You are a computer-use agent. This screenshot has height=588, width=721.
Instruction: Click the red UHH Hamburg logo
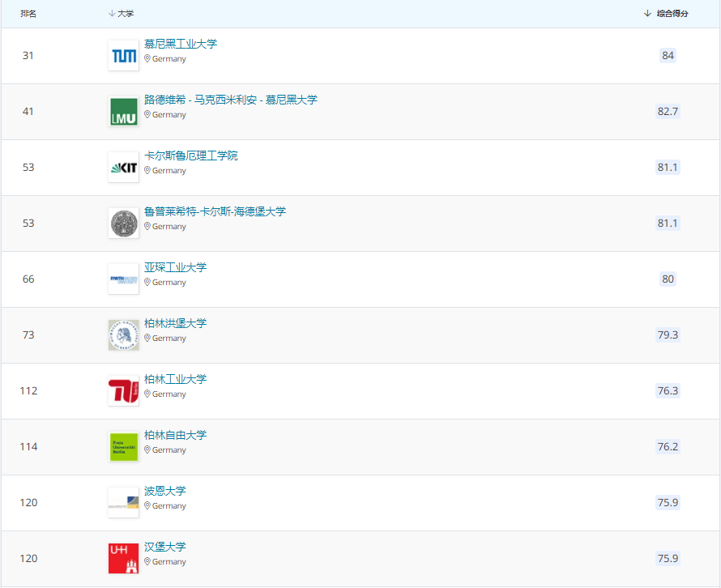click(x=123, y=559)
